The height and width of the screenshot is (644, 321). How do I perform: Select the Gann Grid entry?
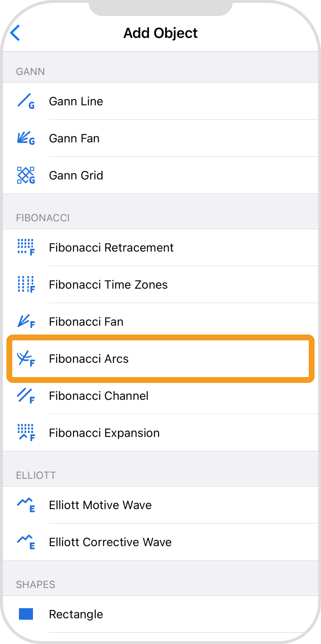(76, 175)
